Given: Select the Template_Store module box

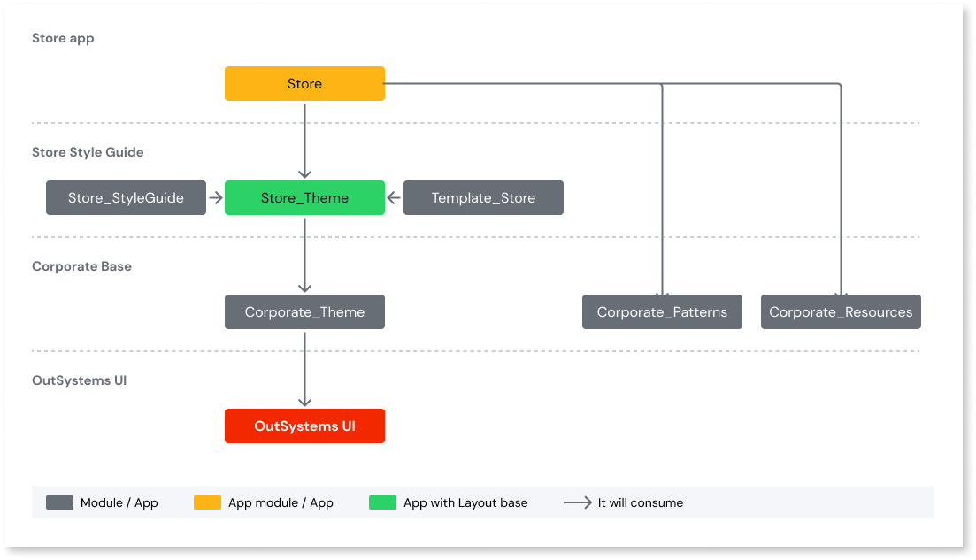Looking at the screenshot, I should (483, 197).
